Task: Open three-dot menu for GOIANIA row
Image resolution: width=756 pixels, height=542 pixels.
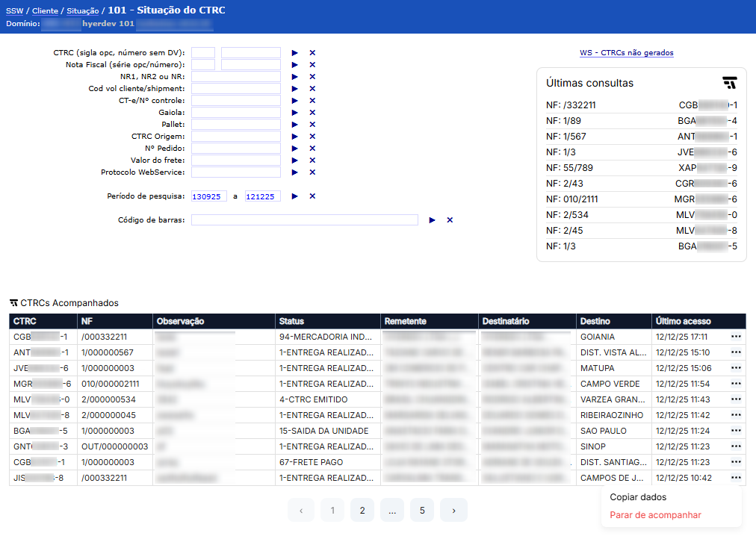Action: 736,337
